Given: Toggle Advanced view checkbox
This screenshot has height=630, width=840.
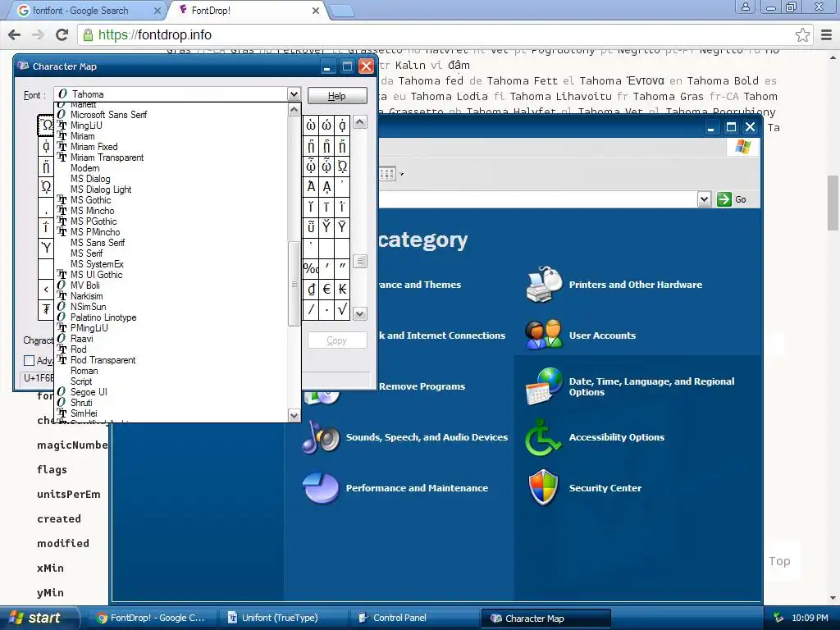Looking at the screenshot, I should pos(29,361).
